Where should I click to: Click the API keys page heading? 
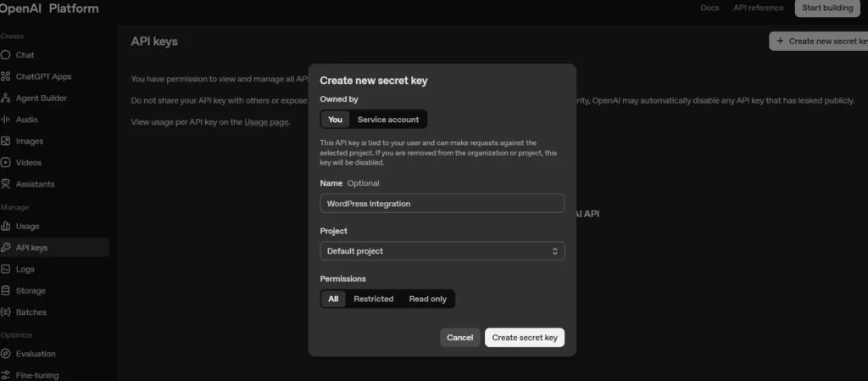[154, 42]
